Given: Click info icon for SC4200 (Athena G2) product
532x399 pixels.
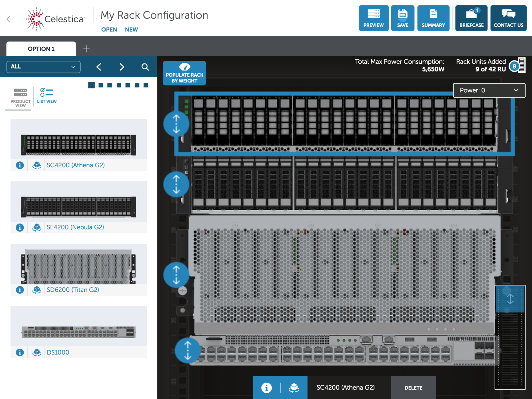Looking at the screenshot, I should coord(20,165).
